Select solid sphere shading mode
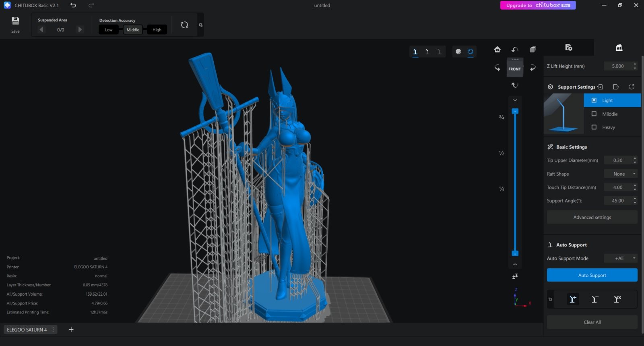644x346 pixels. click(x=458, y=52)
